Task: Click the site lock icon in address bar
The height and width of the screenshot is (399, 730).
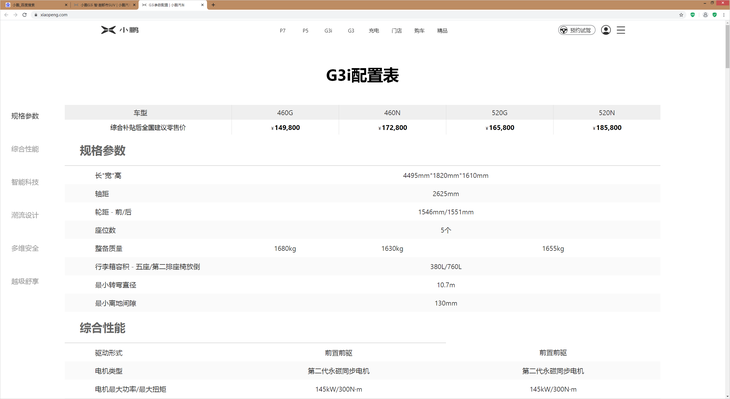Action: tap(35, 15)
